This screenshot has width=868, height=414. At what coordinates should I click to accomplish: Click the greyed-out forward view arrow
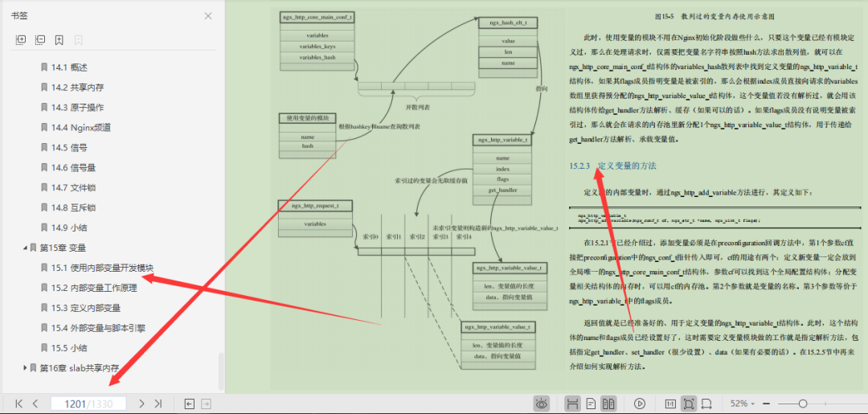(x=206, y=404)
